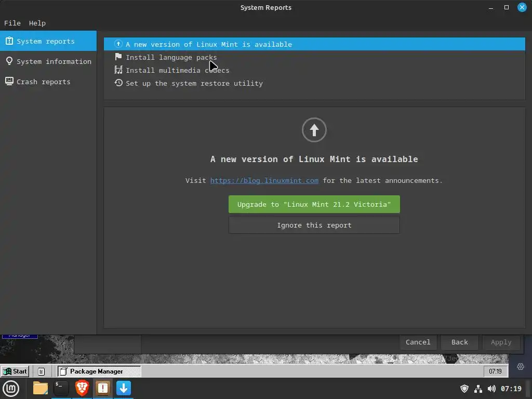The width and height of the screenshot is (532, 399).
Task: Maximize the System Reports window
Action: tap(507, 7)
